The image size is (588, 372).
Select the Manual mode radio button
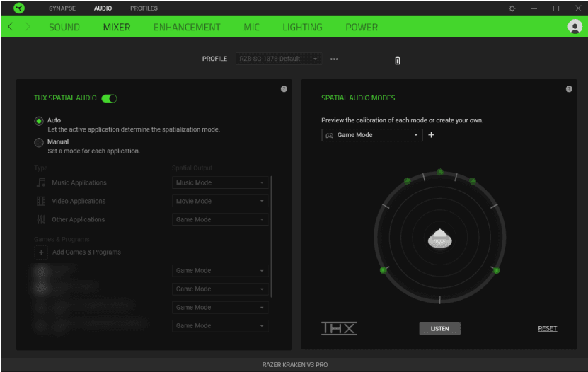(39, 142)
